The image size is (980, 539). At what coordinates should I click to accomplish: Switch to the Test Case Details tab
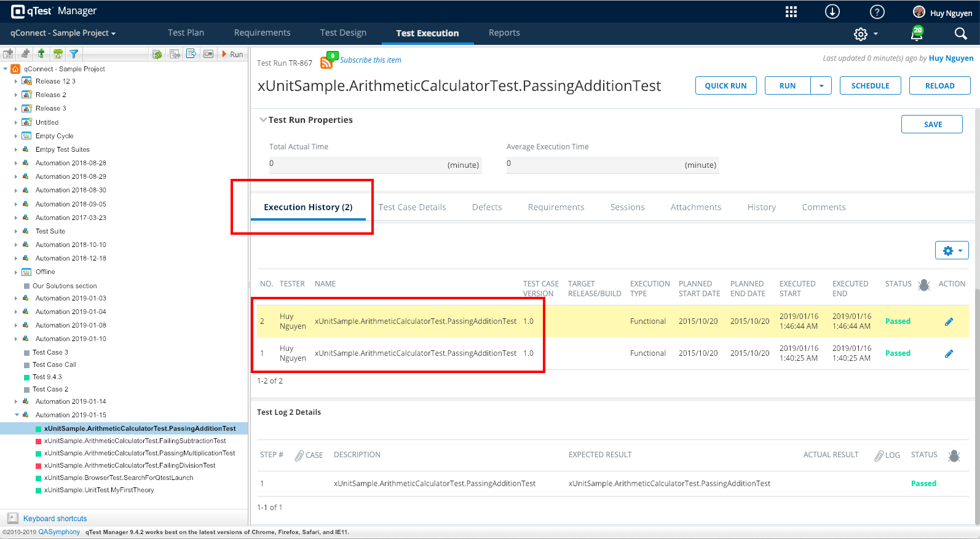[x=412, y=207]
